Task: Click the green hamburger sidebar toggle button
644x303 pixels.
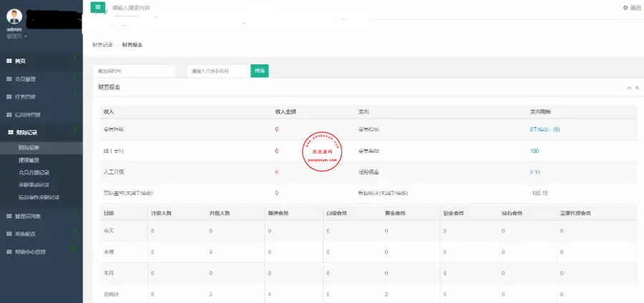Action: coord(98,7)
